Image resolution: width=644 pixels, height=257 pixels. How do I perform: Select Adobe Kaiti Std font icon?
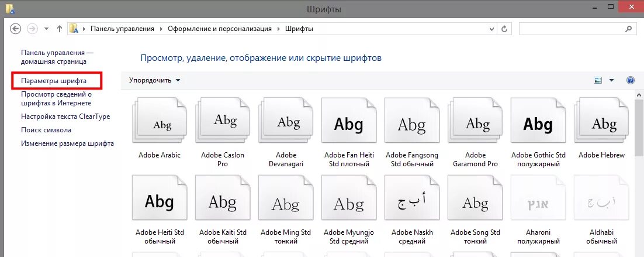point(223,198)
